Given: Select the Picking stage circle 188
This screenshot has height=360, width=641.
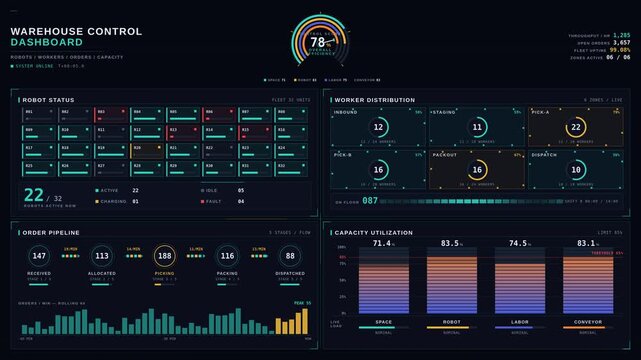Looking at the screenshot, I should click(164, 256).
